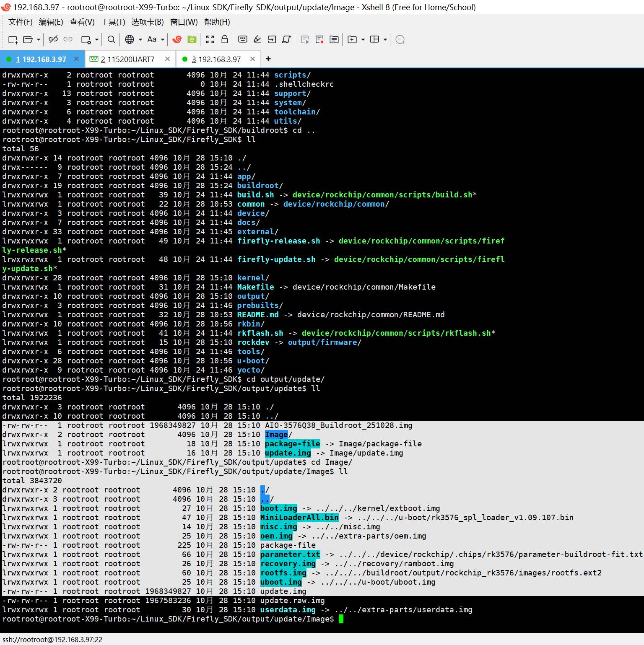Open the 窗口(W) menu
This screenshot has height=645, width=644.
[184, 22]
